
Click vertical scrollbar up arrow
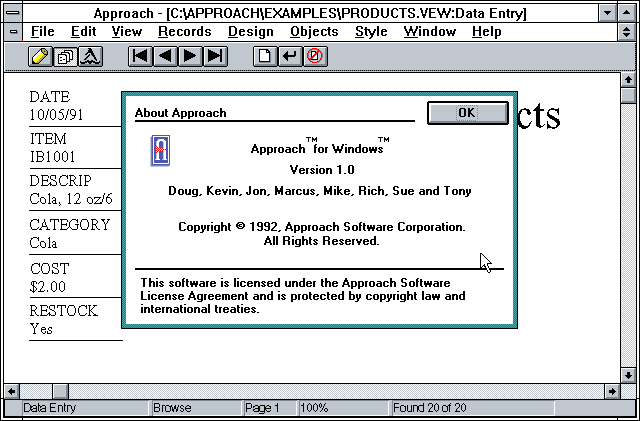628,80
